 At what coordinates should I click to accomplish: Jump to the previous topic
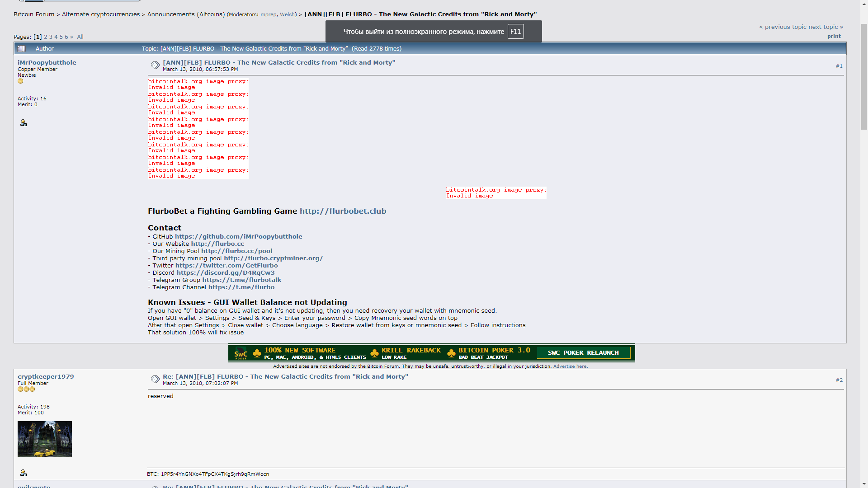(783, 27)
